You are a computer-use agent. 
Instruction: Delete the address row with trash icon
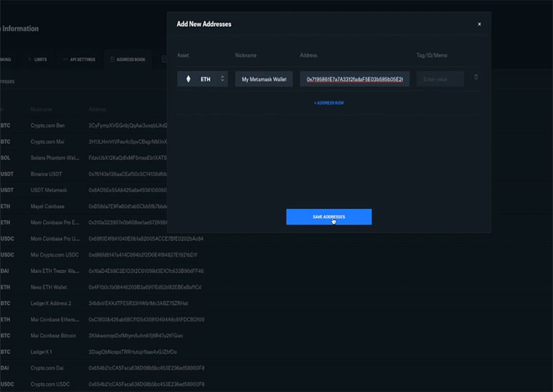point(475,77)
